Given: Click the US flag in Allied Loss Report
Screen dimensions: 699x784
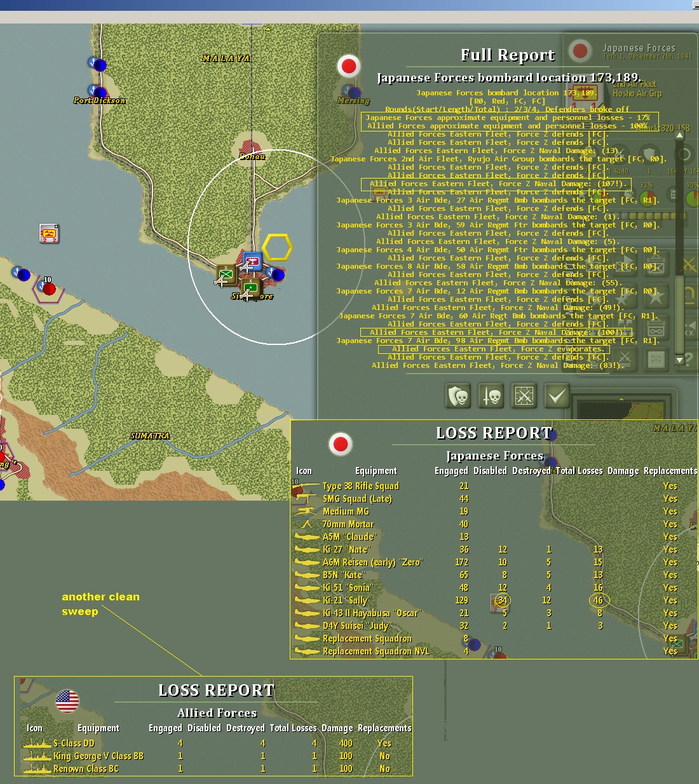Looking at the screenshot, I should click(67, 701).
